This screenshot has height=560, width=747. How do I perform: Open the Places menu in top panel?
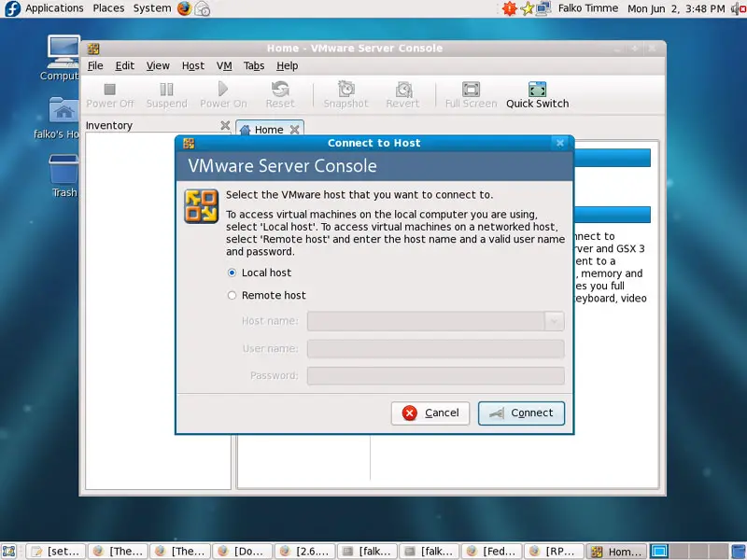click(108, 8)
